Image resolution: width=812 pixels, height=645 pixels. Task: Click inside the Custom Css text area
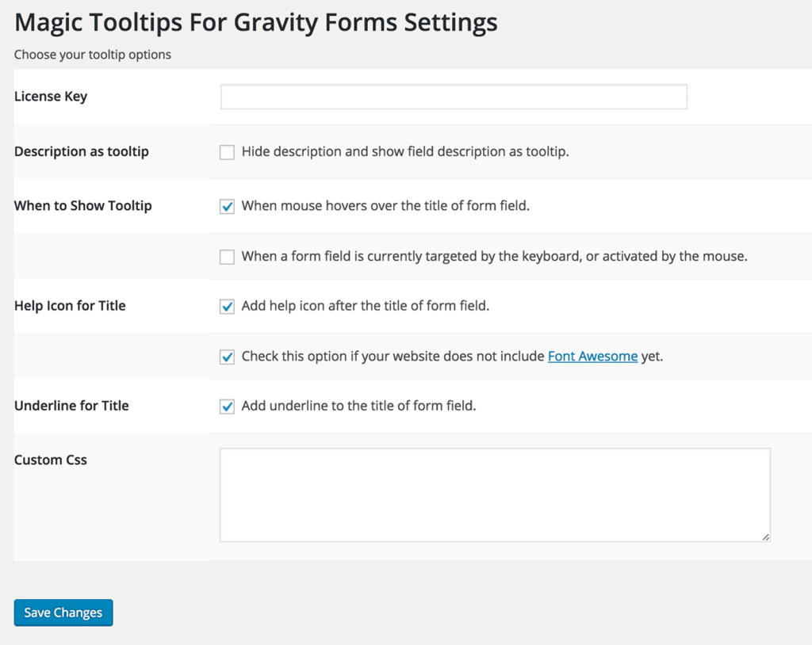tap(493, 491)
